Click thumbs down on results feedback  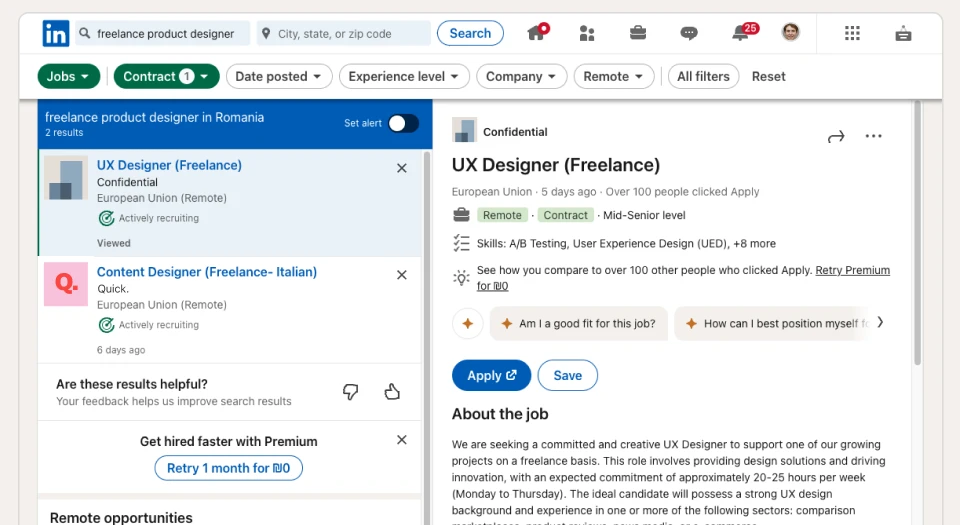point(351,392)
